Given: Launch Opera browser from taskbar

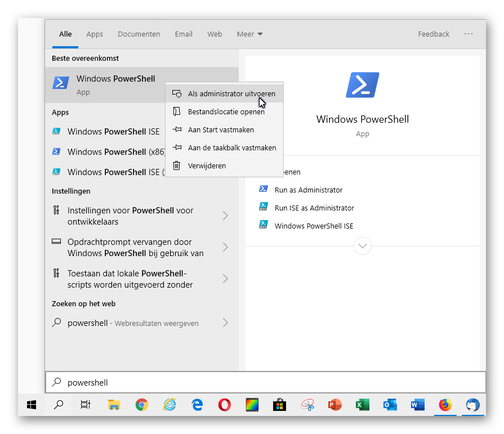Looking at the screenshot, I should click(224, 405).
